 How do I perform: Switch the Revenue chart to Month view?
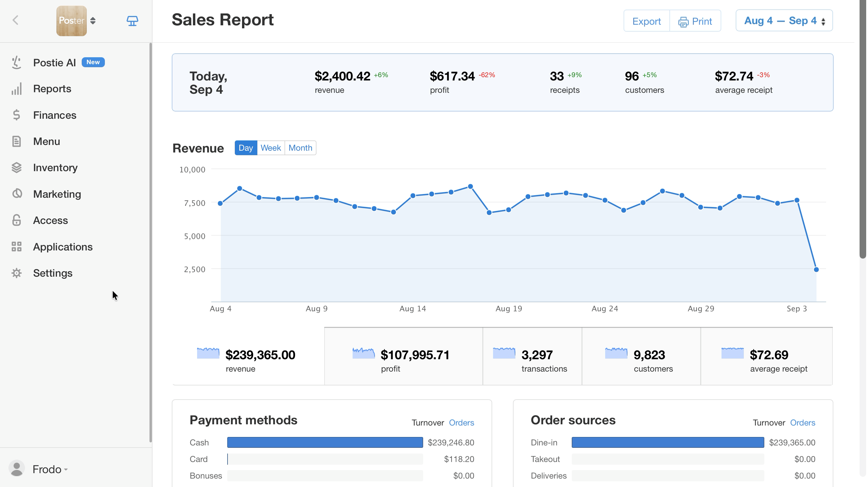(300, 148)
